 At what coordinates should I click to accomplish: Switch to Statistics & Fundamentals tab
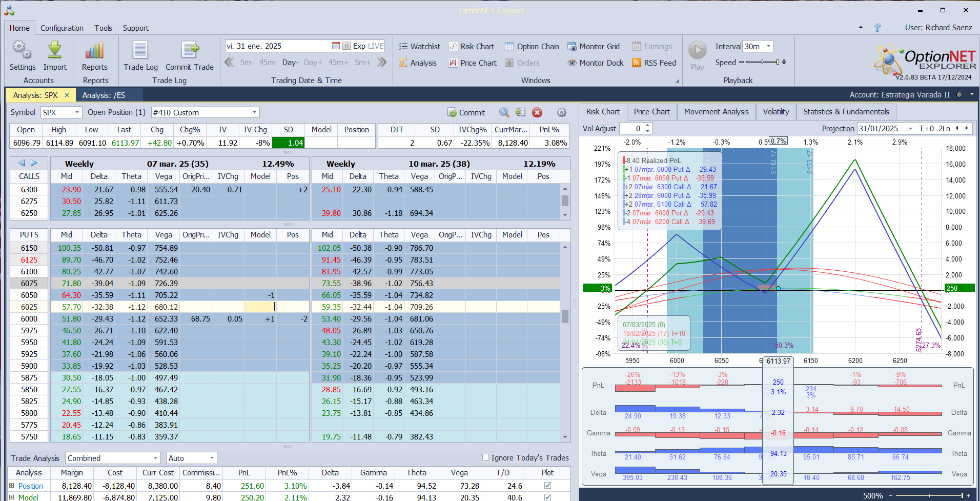(846, 112)
